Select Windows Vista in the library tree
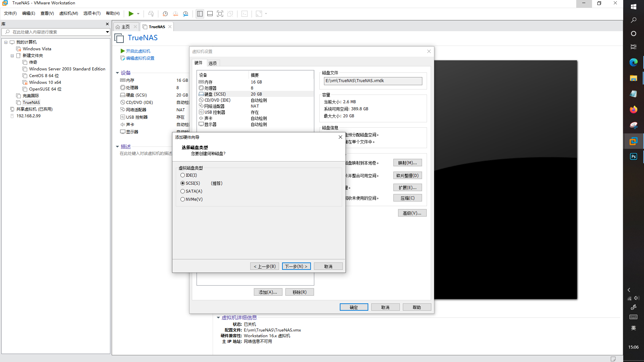 click(x=37, y=49)
